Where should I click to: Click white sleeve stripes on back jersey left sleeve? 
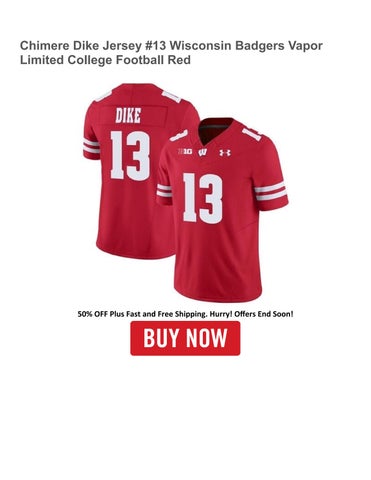91,146
